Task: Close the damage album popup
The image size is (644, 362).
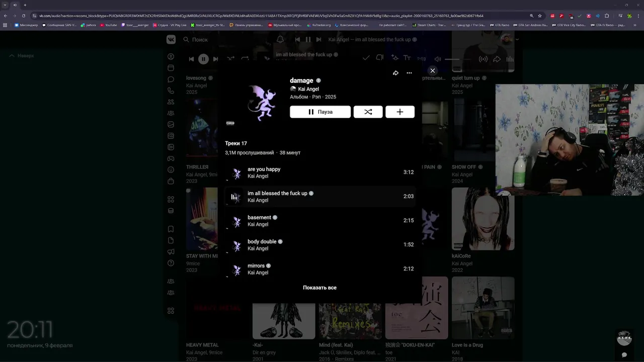Action: click(433, 71)
